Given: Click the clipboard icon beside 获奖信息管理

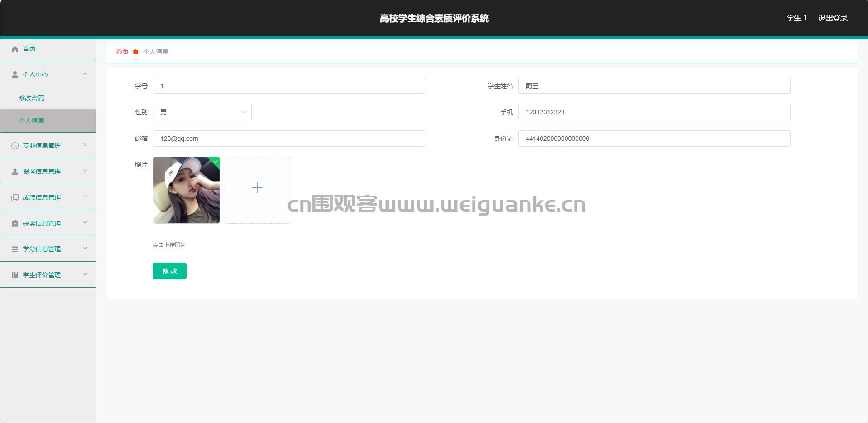Looking at the screenshot, I should [15, 223].
